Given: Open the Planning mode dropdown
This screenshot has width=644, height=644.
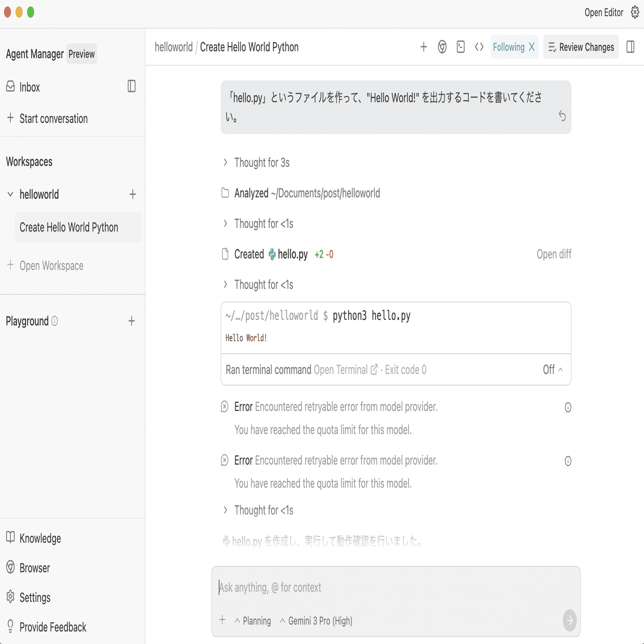Looking at the screenshot, I should coord(253,621).
